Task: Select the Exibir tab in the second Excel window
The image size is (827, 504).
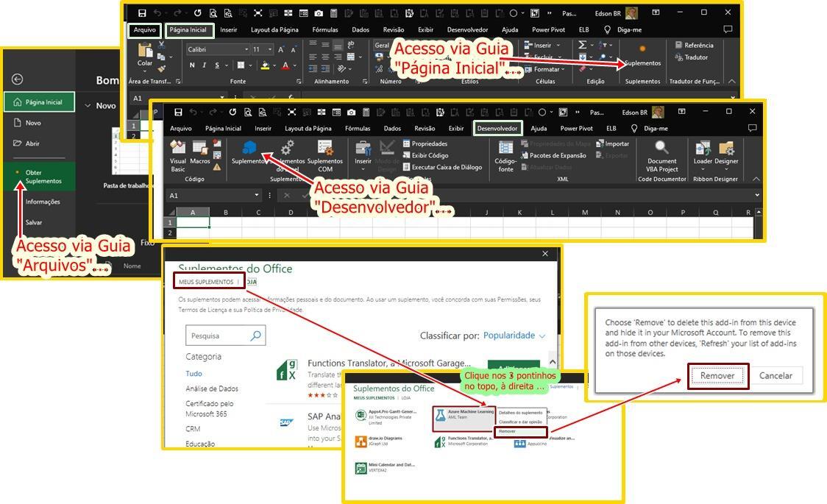Action: (456, 129)
